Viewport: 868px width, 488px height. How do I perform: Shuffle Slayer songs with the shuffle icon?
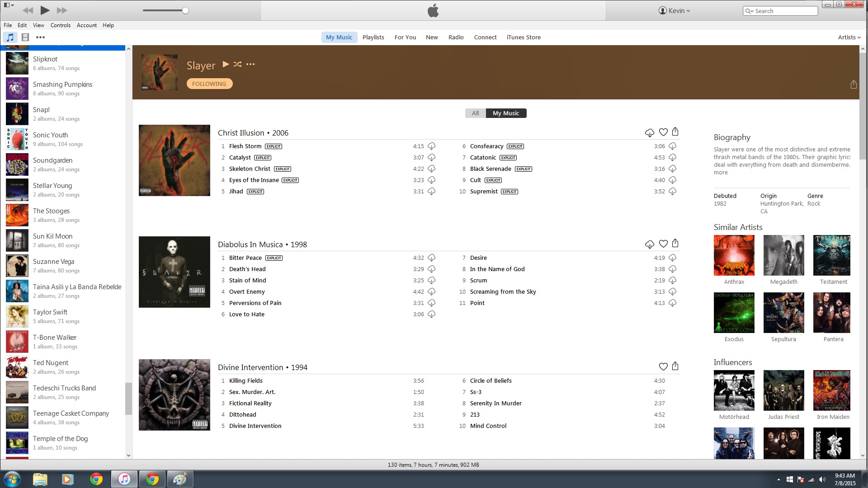(237, 65)
